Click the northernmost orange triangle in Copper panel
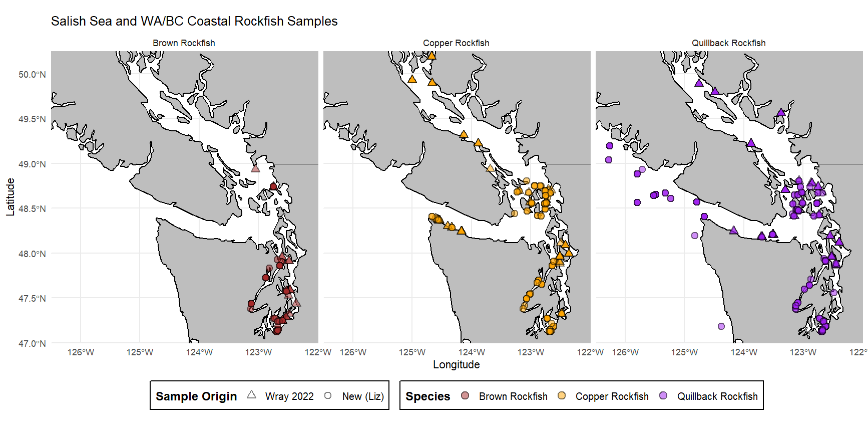 [x=431, y=56]
